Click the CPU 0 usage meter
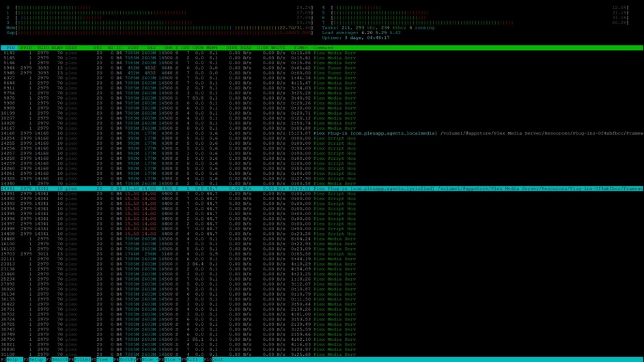Screen dimensions: 644x362 (x=160, y=8)
